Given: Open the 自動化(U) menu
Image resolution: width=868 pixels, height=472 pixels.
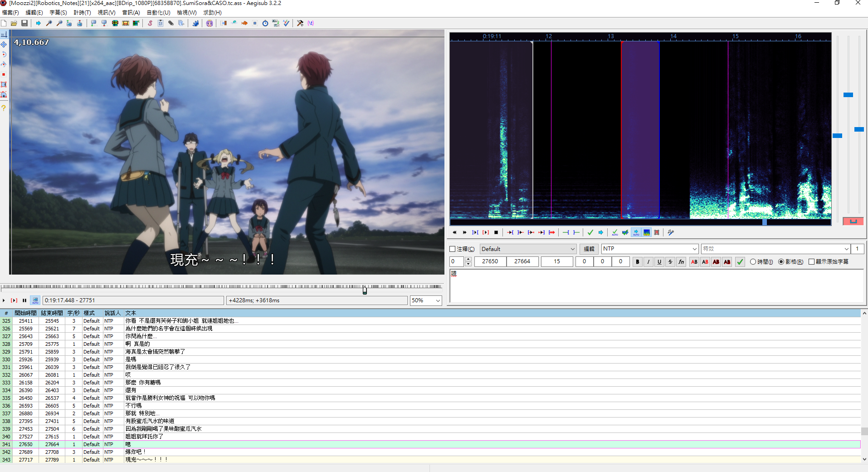Looking at the screenshot, I should [158, 13].
